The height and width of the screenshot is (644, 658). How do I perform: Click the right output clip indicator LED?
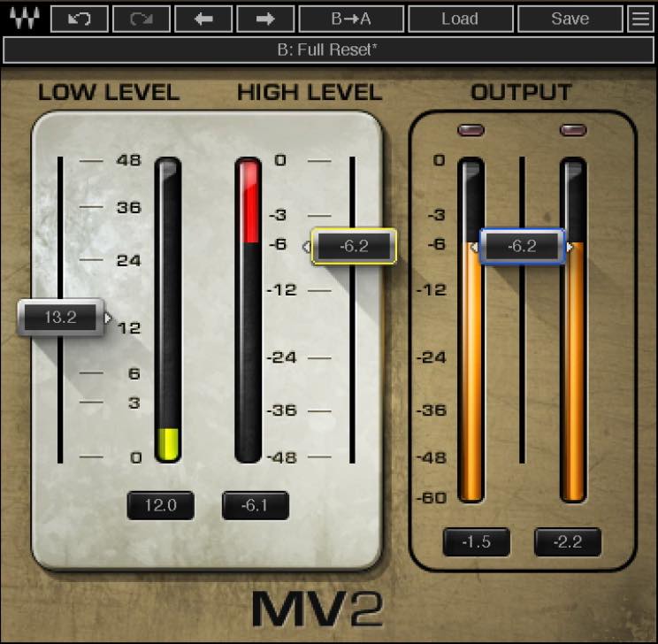pos(573,130)
